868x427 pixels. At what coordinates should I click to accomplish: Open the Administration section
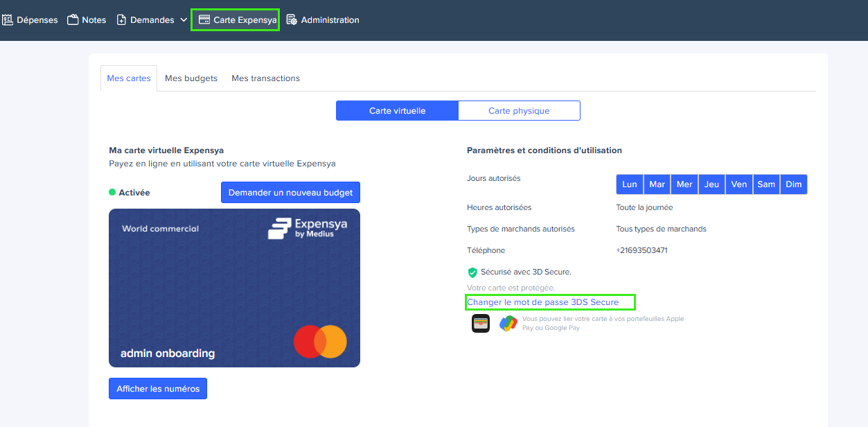[x=323, y=20]
